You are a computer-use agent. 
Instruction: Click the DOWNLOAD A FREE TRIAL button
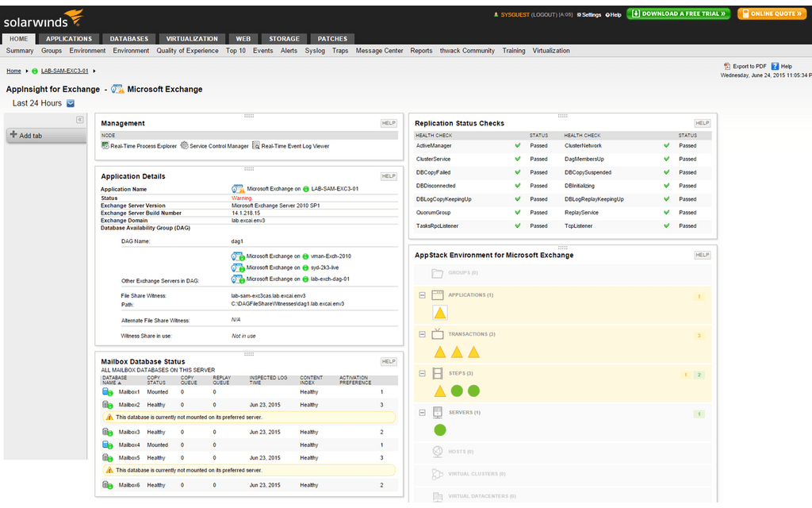click(678, 13)
